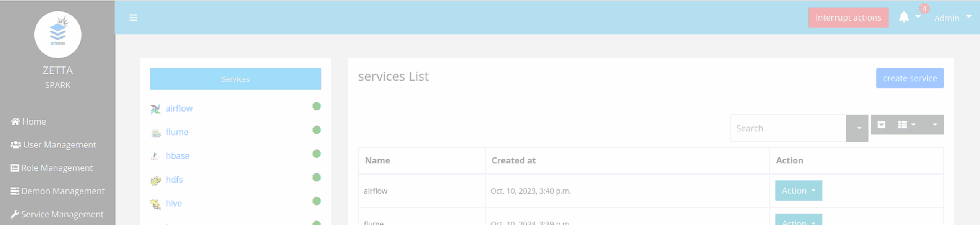Select the Services panel tab
Viewport: 980px width, 225px height.
[x=235, y=79]
